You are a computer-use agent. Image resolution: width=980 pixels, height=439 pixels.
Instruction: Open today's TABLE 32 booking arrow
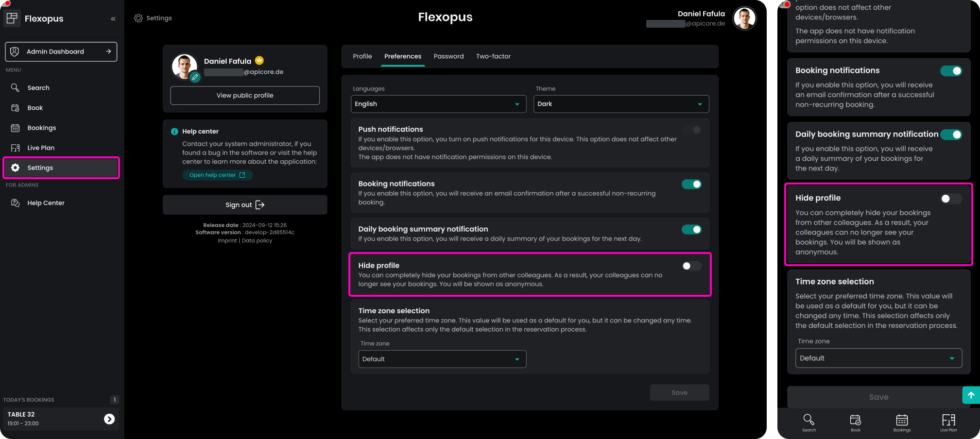tap(109, 419)
